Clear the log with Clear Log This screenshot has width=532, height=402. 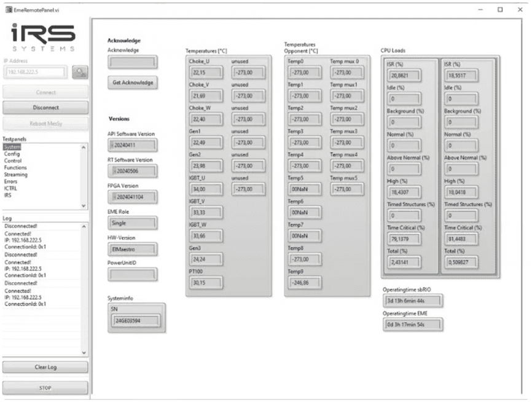[x=45, y=367]
